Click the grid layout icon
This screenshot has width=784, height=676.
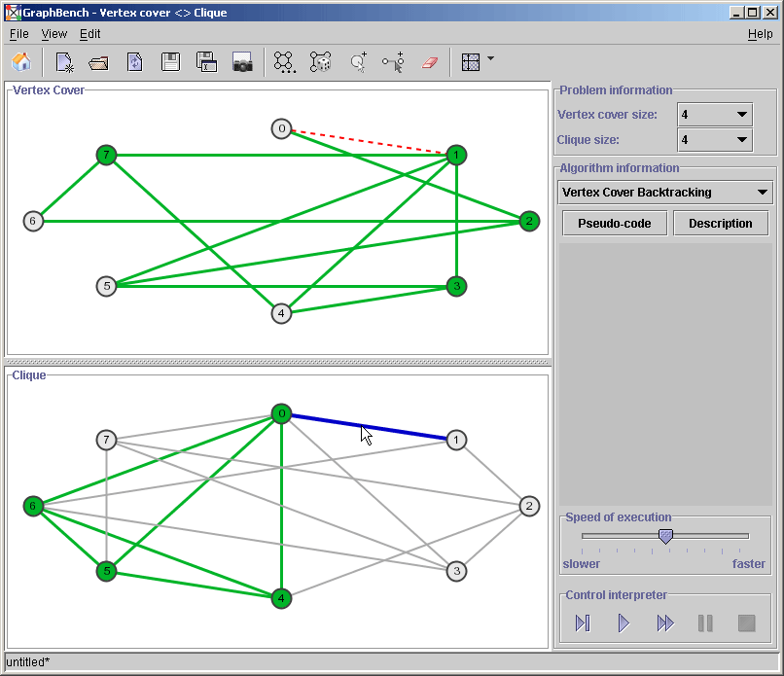tap(471, 62)
